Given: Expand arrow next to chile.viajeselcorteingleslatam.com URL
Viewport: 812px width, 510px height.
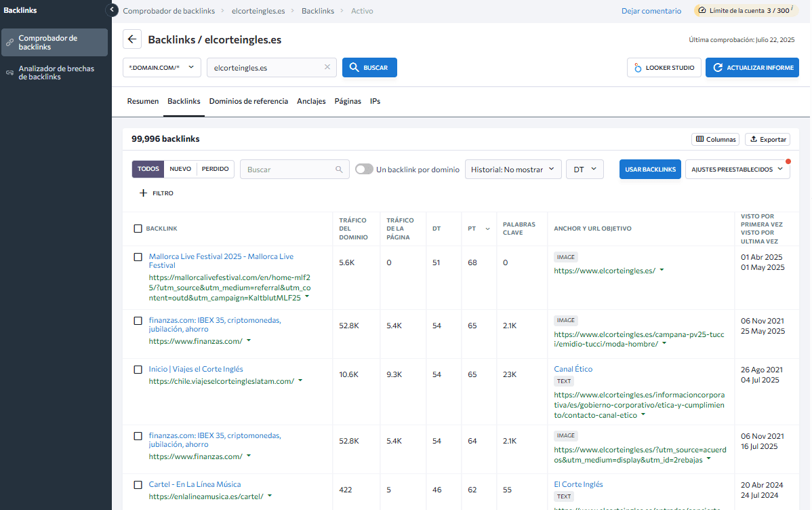Looking at the screenshot, I should tap(300, 380).
